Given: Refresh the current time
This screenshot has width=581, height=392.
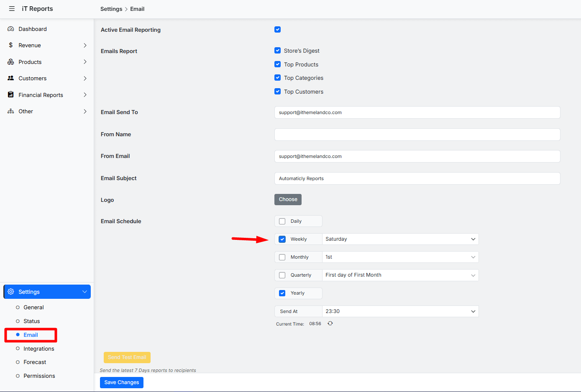Looking at the screenshot, I should 330,323.
